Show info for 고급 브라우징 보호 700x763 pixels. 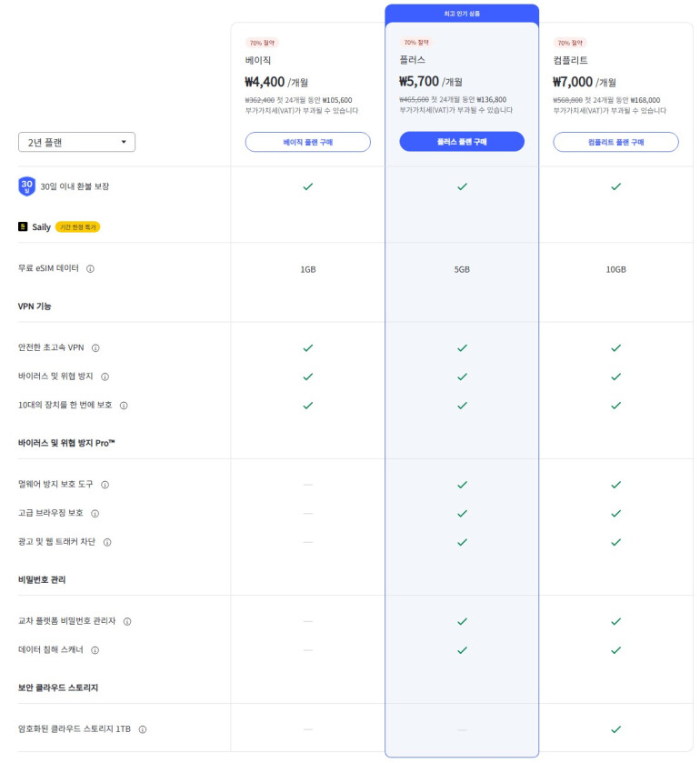(x=95, y=514)
